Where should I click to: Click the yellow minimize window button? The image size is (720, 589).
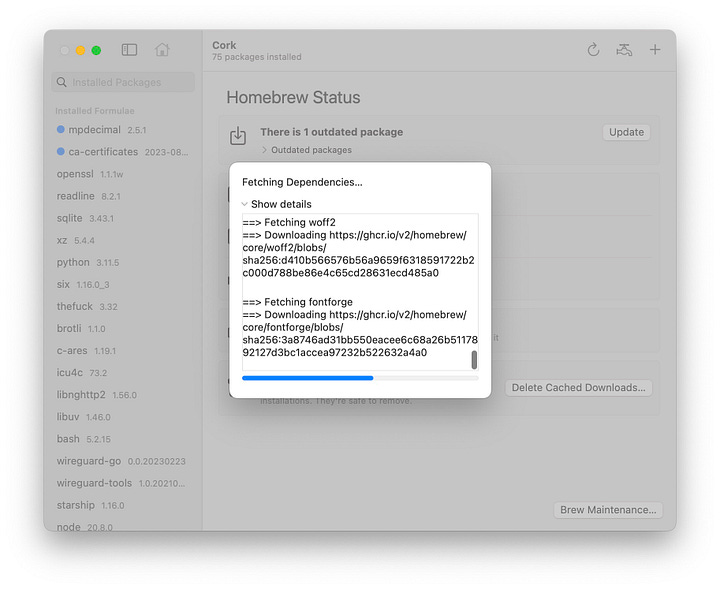tap(80, 50)
